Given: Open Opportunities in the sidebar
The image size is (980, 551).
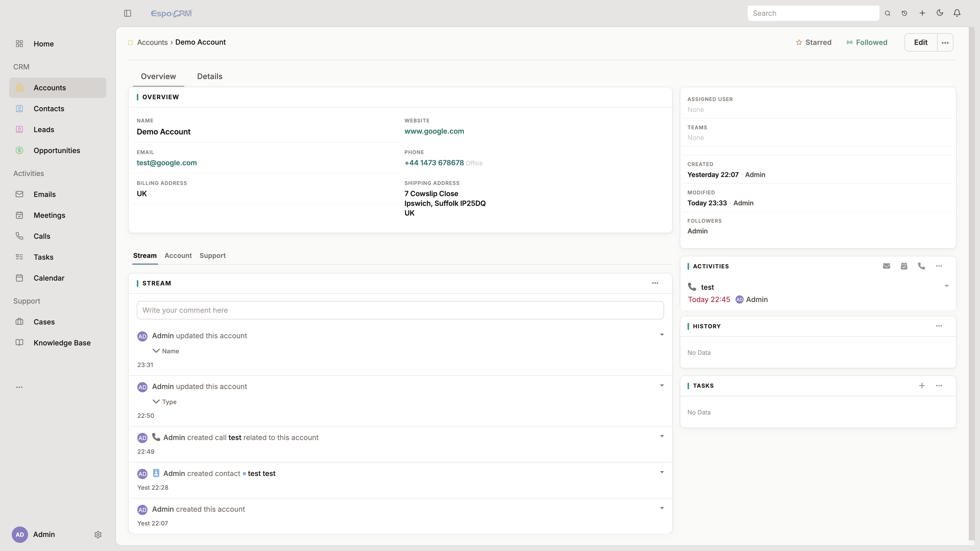Looking at the screenshot, I should coord(57,151).
